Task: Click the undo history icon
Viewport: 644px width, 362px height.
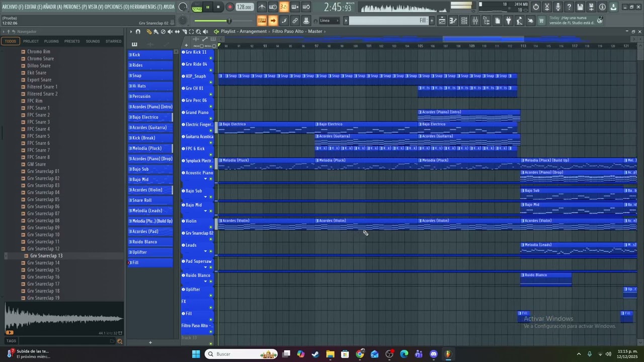Action: pos(536,7)
